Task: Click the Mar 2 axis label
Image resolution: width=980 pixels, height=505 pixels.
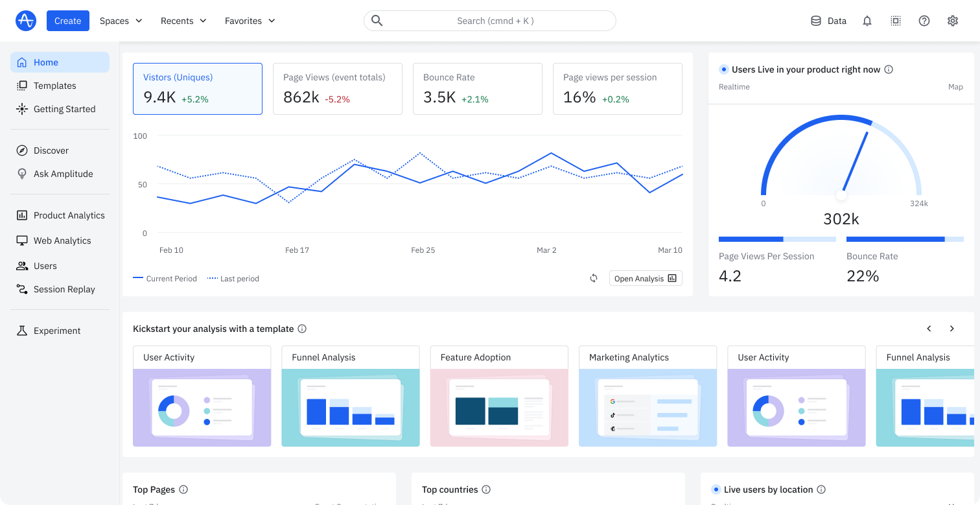Action: 546,250
